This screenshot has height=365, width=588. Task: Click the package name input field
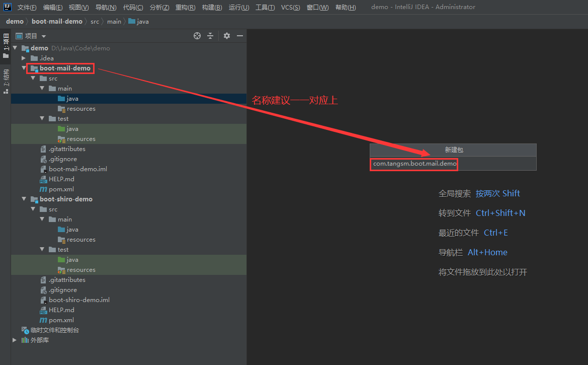click(453, 164)
